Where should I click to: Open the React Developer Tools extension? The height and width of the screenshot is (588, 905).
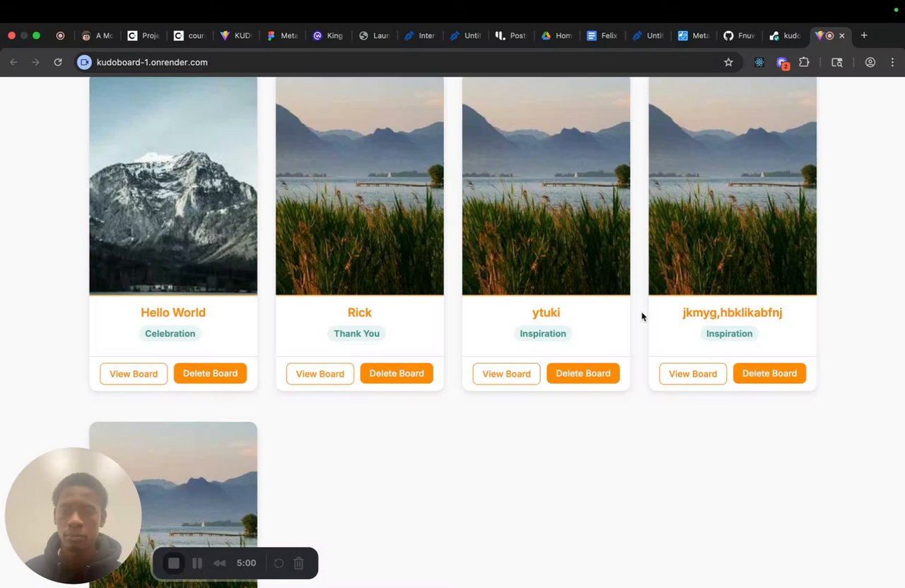[759, 62]
